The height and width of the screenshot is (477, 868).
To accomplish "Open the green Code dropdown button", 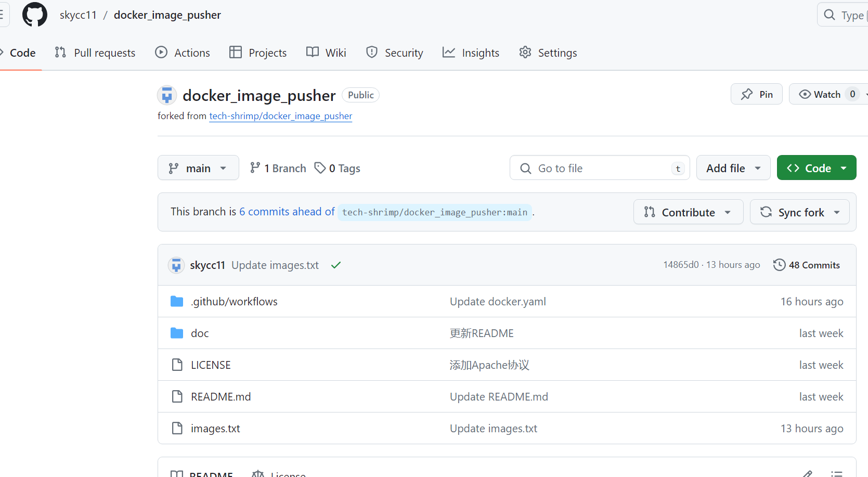I will (817, 168).
